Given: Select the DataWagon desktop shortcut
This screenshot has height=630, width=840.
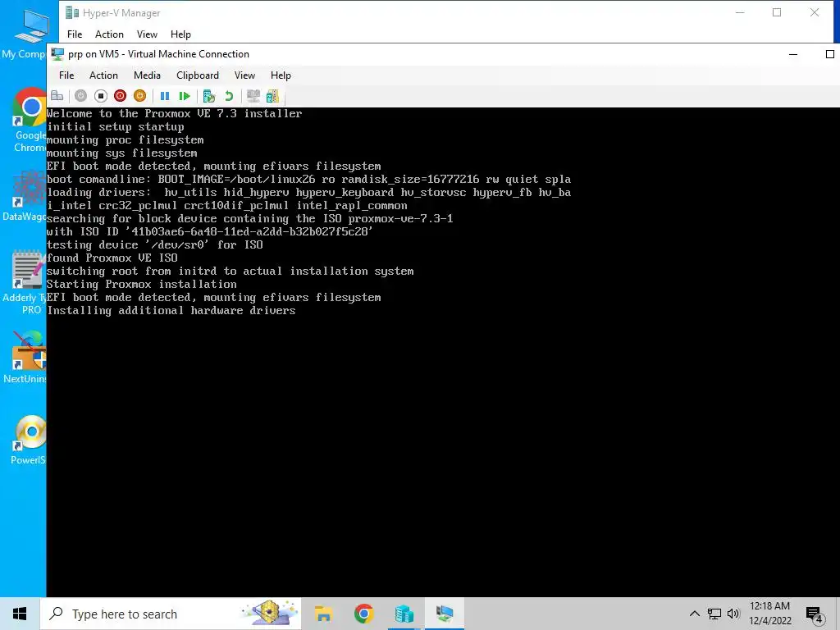Looking at the screenshot, I should coord(25,195).
